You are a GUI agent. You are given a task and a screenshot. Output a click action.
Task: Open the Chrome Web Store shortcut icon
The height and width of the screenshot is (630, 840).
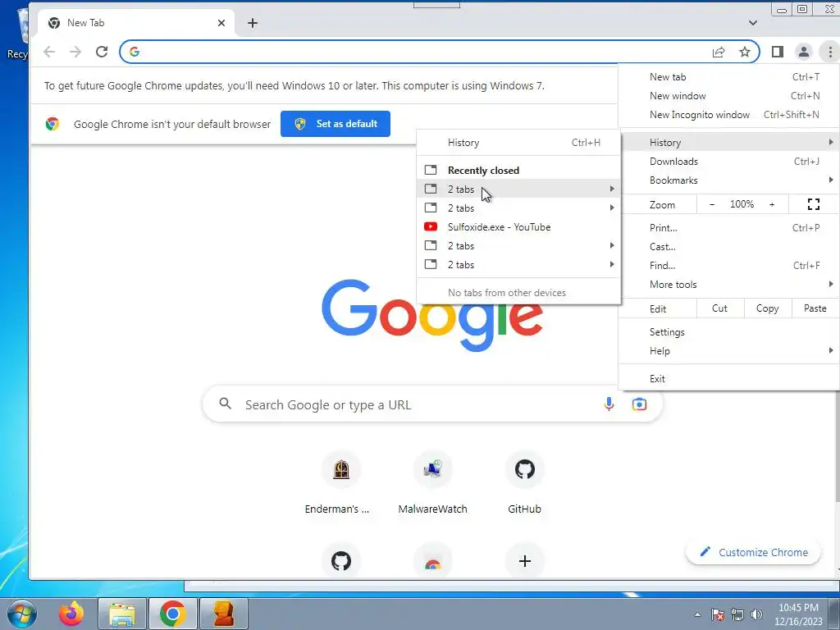pos(433,563)
